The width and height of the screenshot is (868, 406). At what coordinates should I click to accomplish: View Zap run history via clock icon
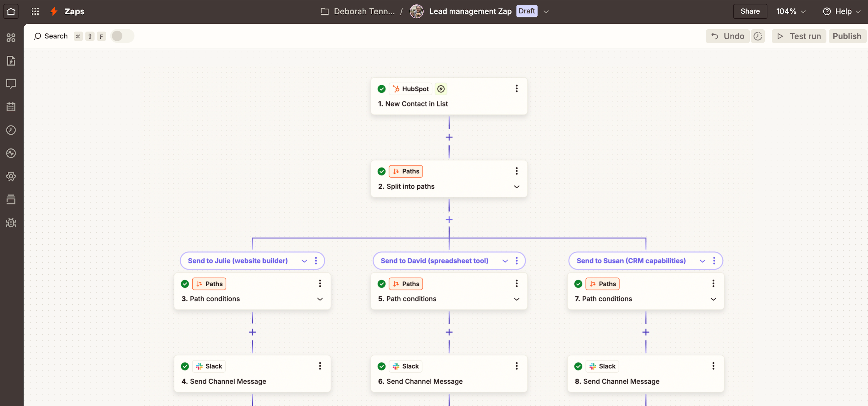[x=11, y=130]
